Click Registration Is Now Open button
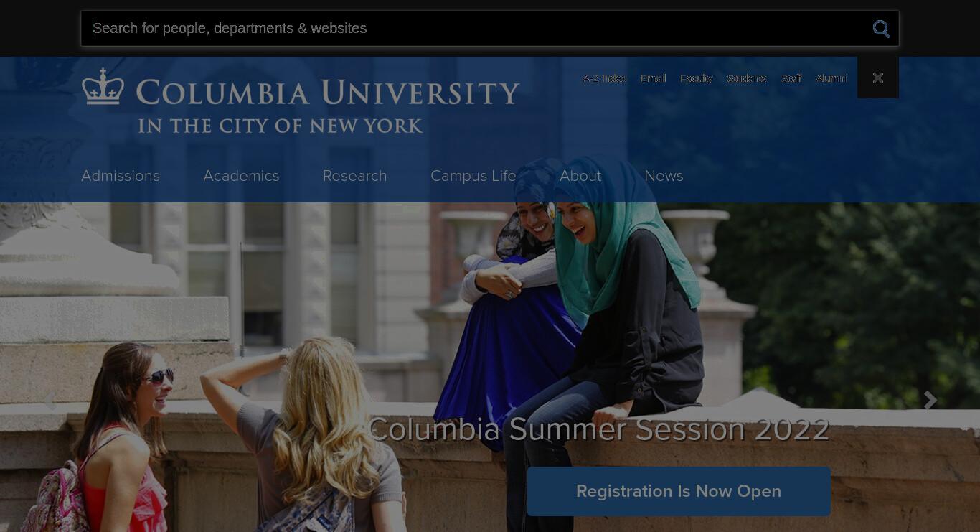 tap(679, 491)
